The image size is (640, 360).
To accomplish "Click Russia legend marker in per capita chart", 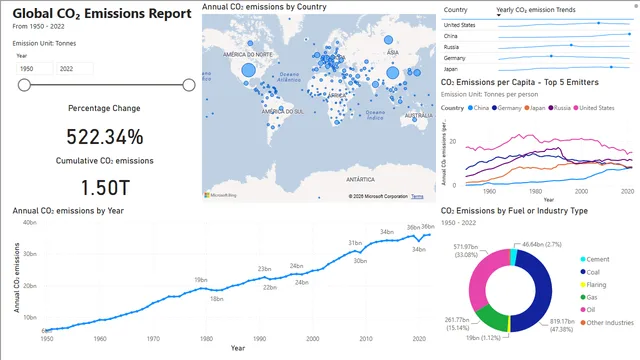I will (x=551, y=108).
